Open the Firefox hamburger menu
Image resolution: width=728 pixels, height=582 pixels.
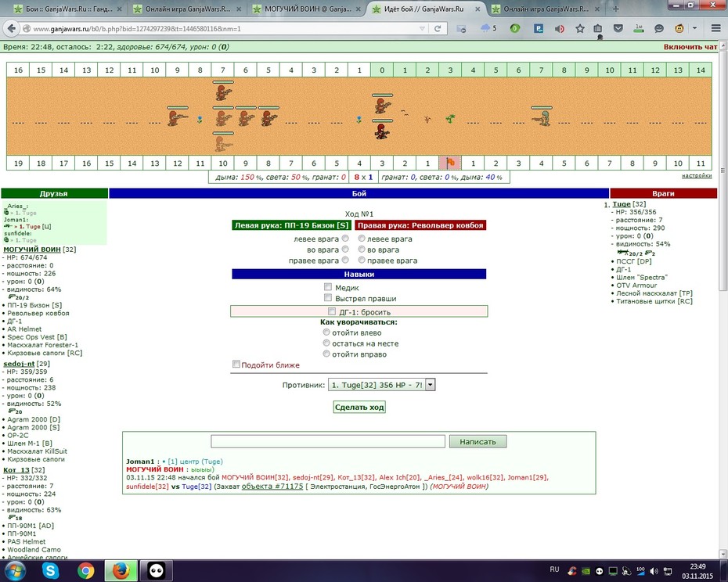716,29
